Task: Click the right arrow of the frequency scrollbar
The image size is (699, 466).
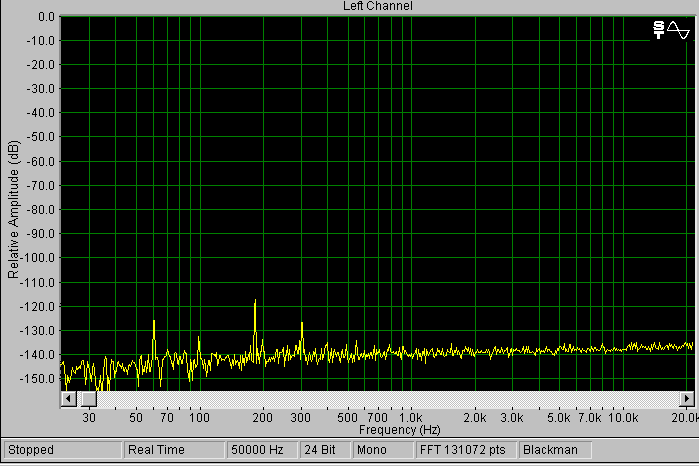Action: point(687,398)
